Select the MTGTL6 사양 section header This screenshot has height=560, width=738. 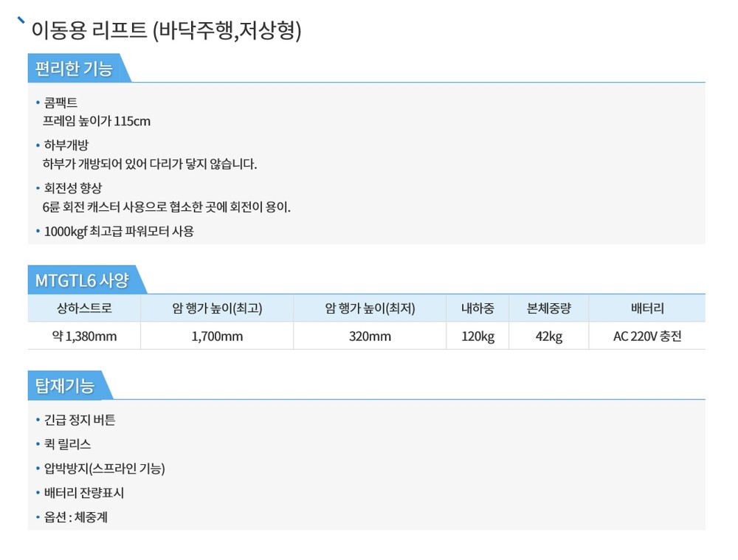click(x=82, y=280)
